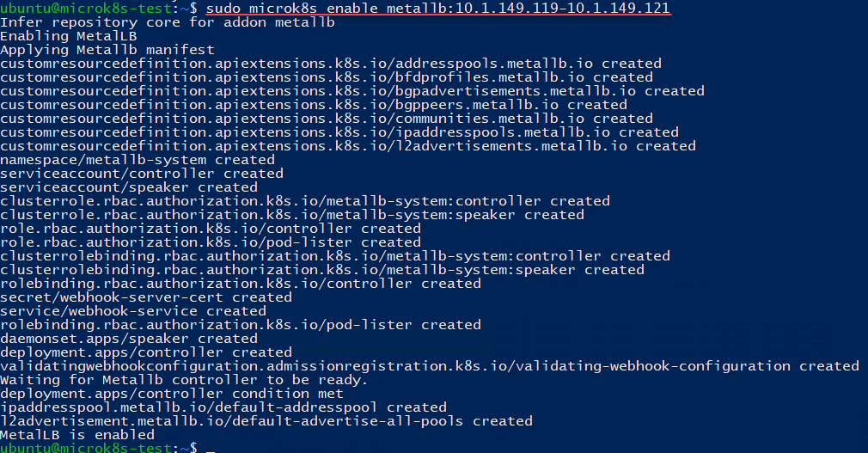Click the sudo microk8s enable metallb command
868x453 pixels.
point(438,8)
